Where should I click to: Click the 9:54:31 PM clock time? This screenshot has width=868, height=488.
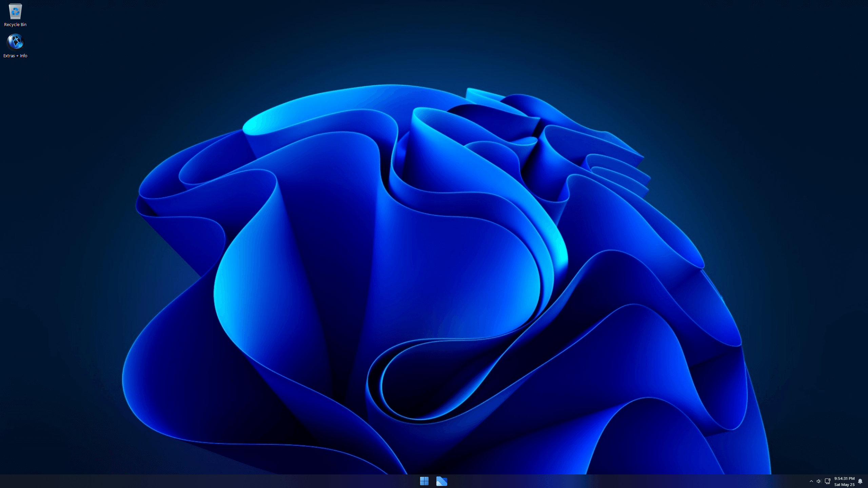pos(844,479)
